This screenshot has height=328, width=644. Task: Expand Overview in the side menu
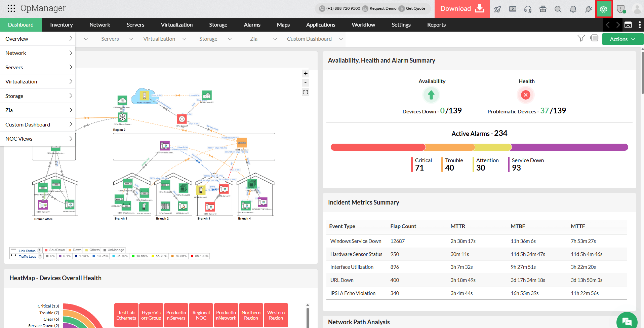(x=38, y=39)
